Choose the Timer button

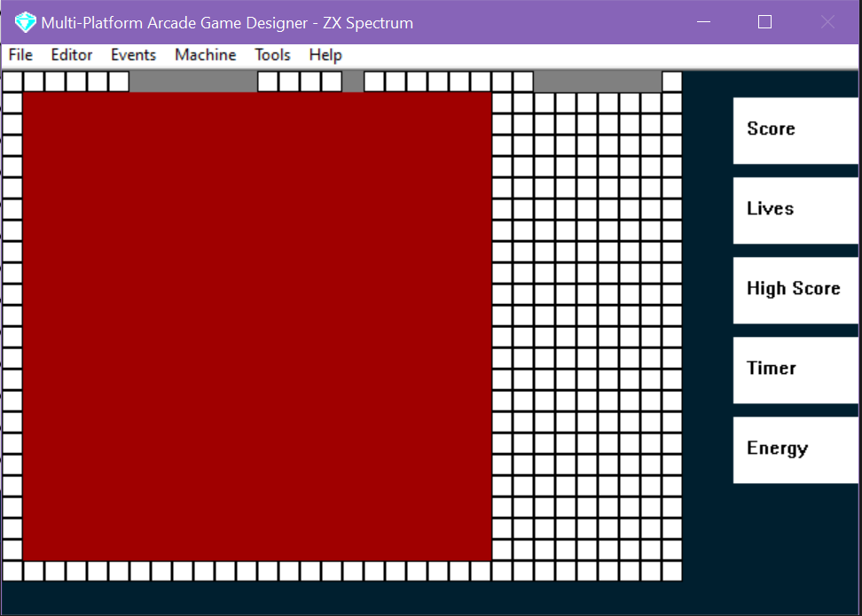(x=795, y=370)
